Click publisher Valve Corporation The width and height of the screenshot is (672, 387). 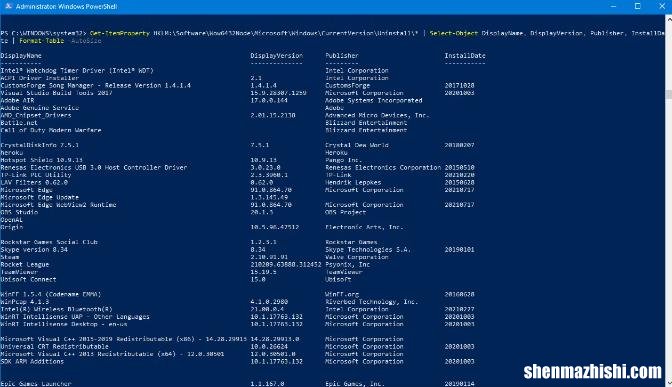357,257
